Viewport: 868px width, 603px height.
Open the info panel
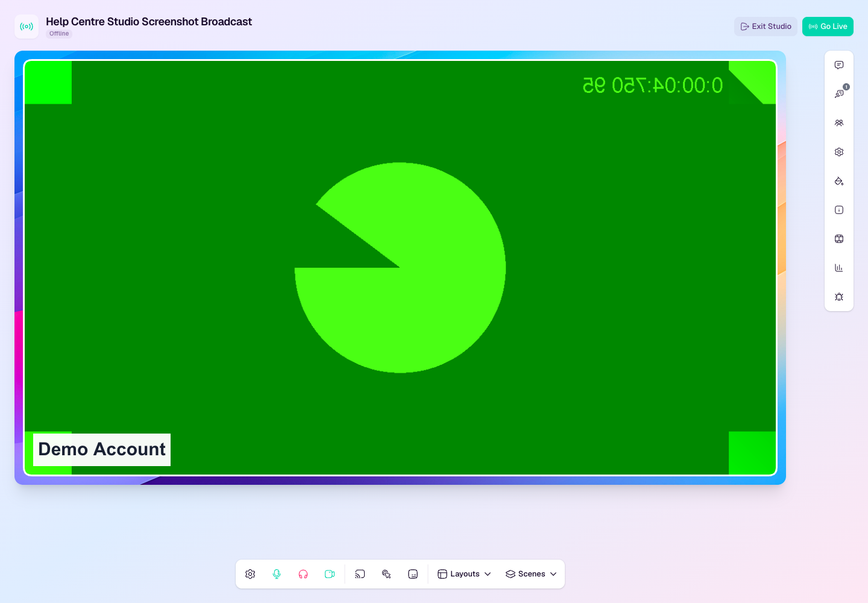[839, 210]
